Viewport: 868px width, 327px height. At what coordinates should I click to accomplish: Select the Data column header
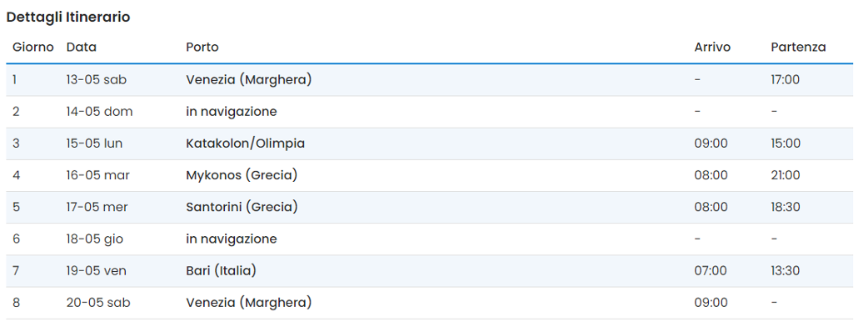(82, 47)
